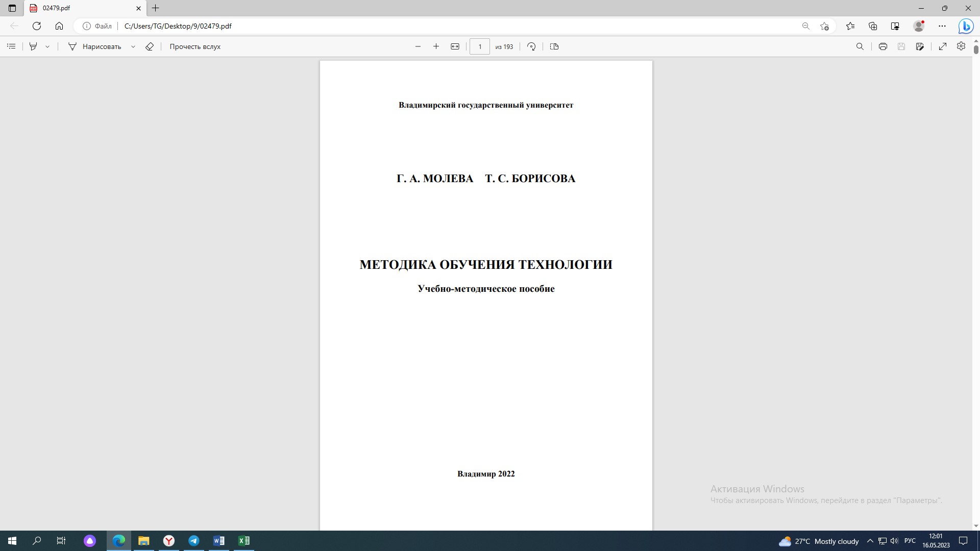This screenshot has height=551, width=980.
Task: Open the 02479.pdf tab
Action: [x=82, y=8]
